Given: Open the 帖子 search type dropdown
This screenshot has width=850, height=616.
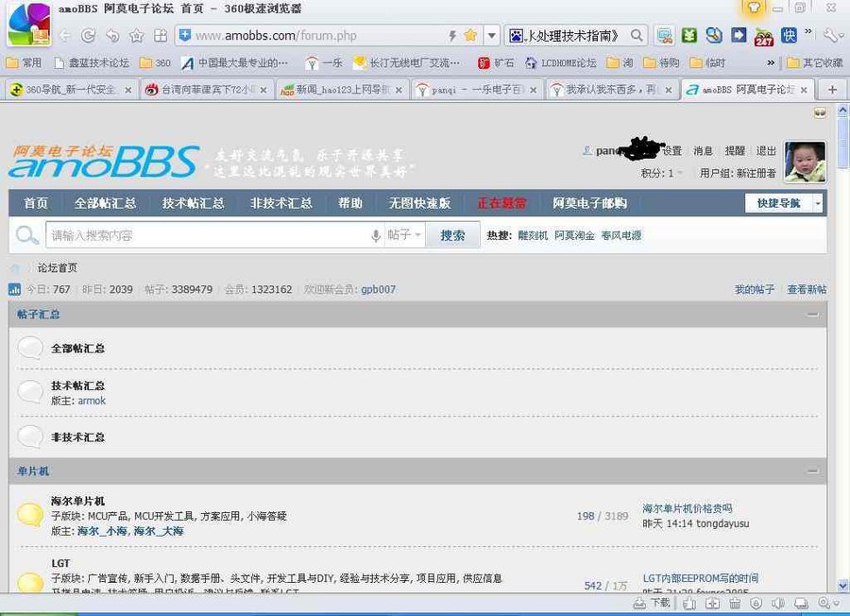Looking at the screenshot, I should tap(404, 235).
